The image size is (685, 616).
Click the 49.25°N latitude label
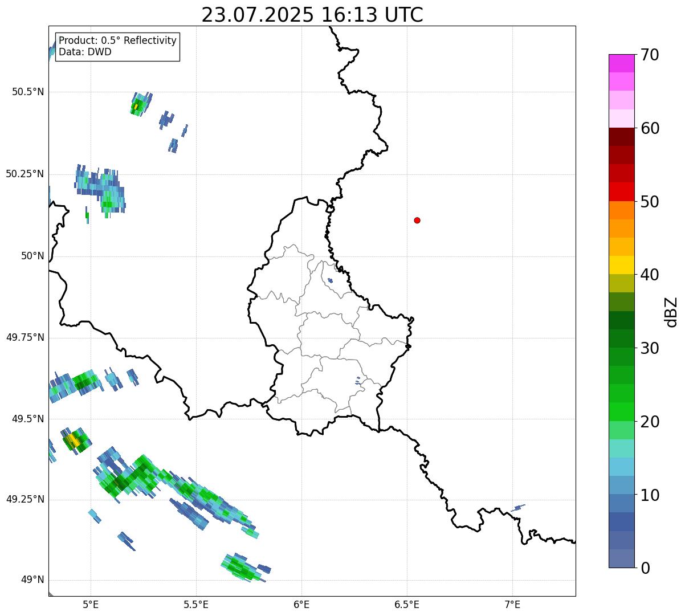click(25, 500)
